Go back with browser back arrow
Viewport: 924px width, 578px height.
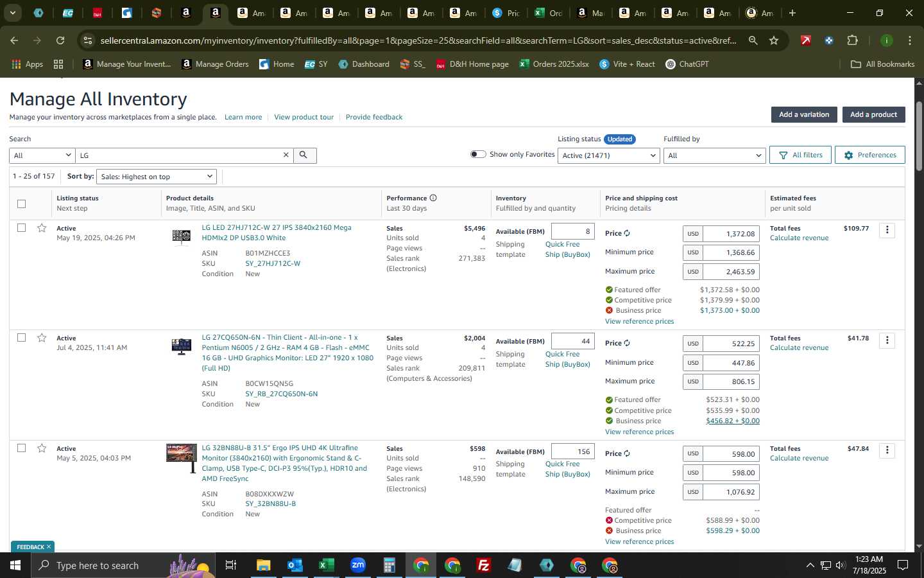(14, 40)
